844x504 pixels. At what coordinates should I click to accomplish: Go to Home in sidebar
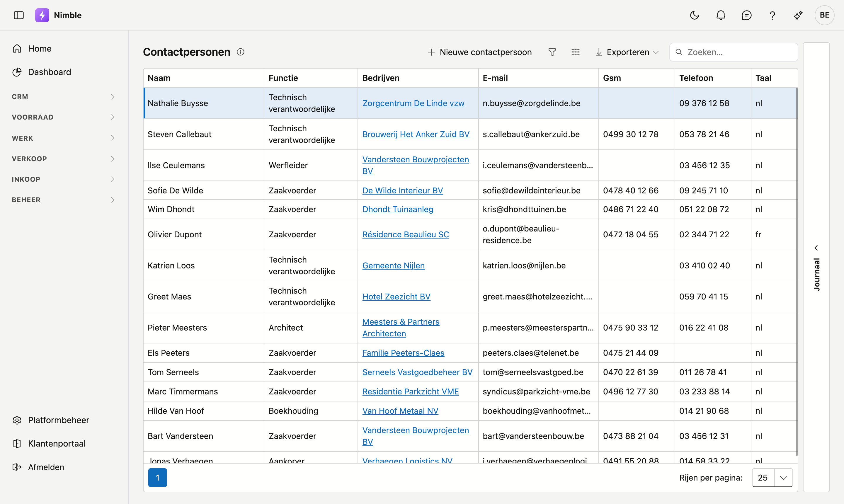coord(64,49)
